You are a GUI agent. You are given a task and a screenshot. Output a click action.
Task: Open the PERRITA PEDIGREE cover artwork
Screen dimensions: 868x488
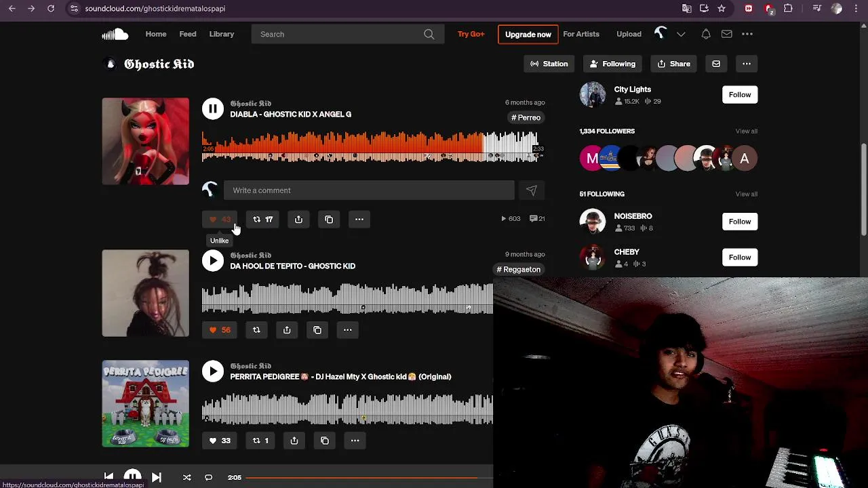coord(146,403)
